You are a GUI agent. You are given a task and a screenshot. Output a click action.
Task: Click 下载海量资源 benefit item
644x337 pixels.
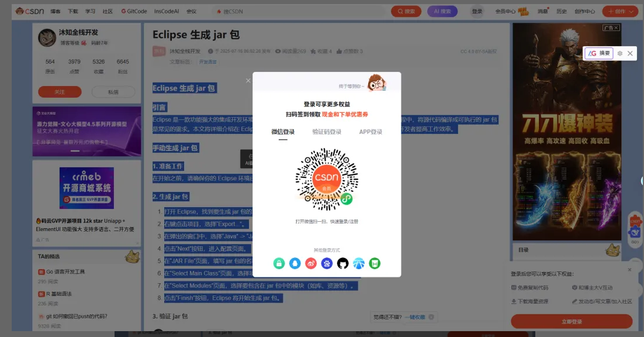pyautogui.click(x=530, y=301)
